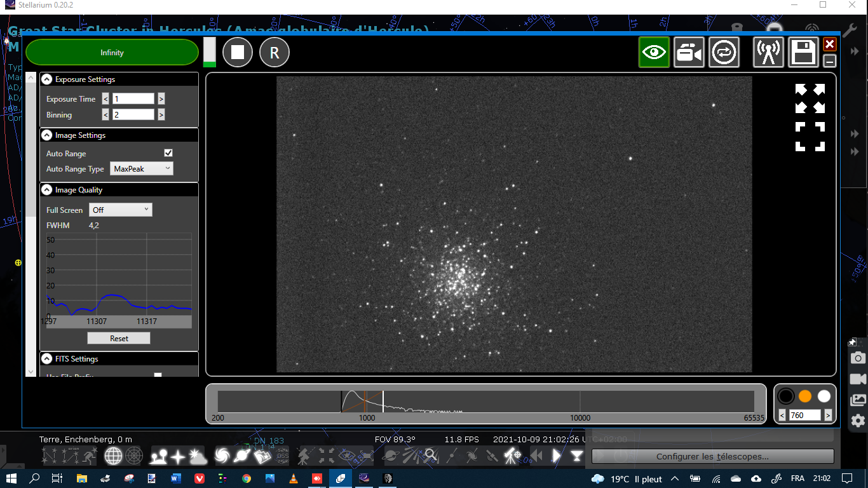Select the orange midpoint circle
The height and width of the screenshot is (488, 868).
pos(805,396)
